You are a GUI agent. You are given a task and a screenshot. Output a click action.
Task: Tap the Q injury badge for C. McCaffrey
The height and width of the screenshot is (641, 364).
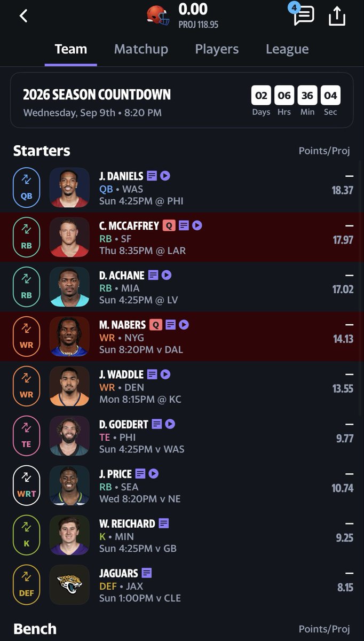(169, 225)
